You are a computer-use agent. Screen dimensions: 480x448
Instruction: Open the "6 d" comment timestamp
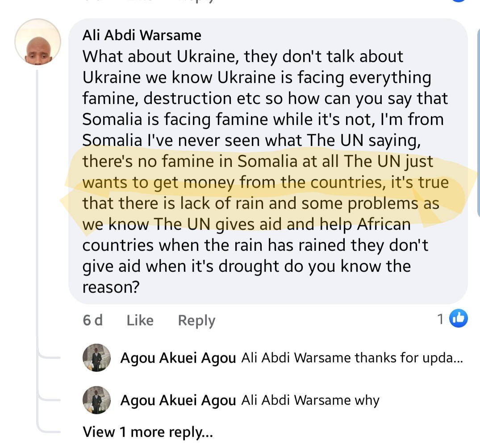coord(92,320)
